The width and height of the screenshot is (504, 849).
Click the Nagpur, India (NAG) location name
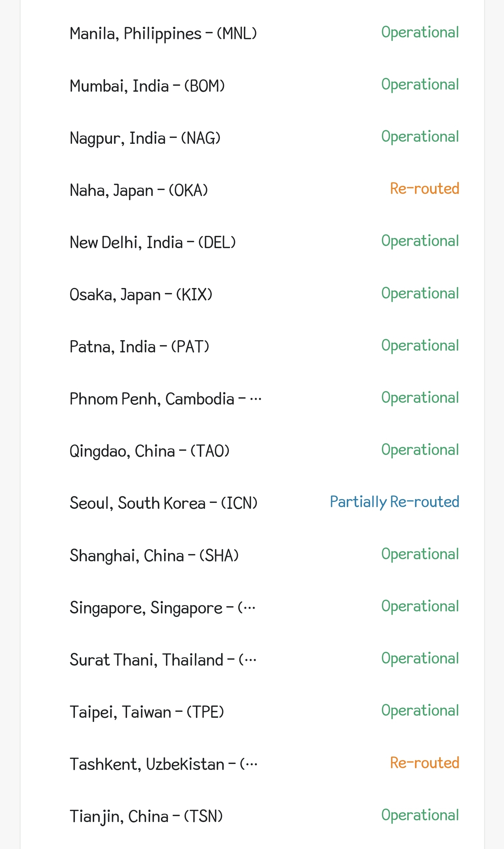(x=145, y=138)
